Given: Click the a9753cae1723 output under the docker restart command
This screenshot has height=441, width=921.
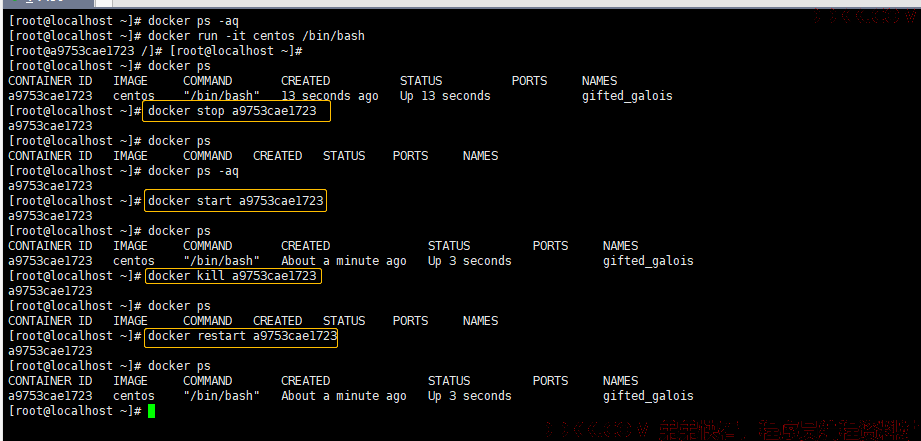Looking at the screenshot, I should point(50,351).
